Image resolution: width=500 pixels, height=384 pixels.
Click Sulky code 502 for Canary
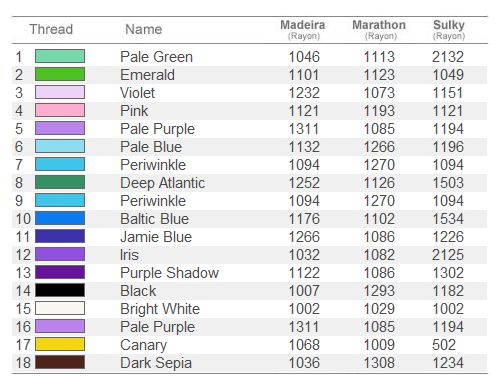coord(444,345)
